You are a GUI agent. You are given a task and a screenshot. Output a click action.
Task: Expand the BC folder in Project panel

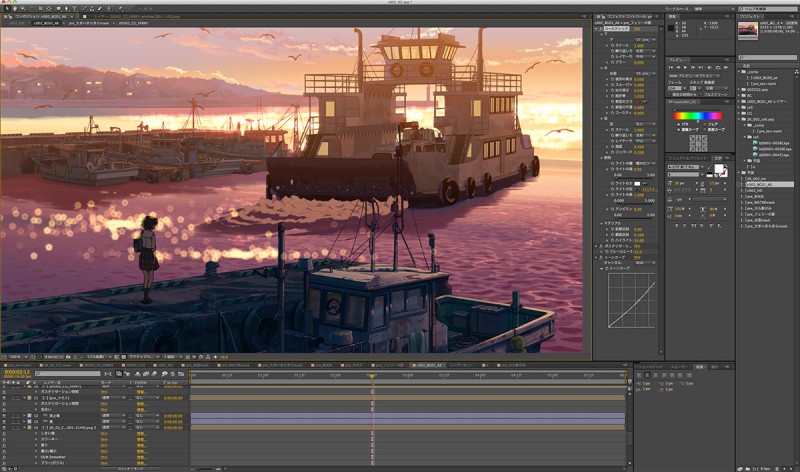pos(739,95)
